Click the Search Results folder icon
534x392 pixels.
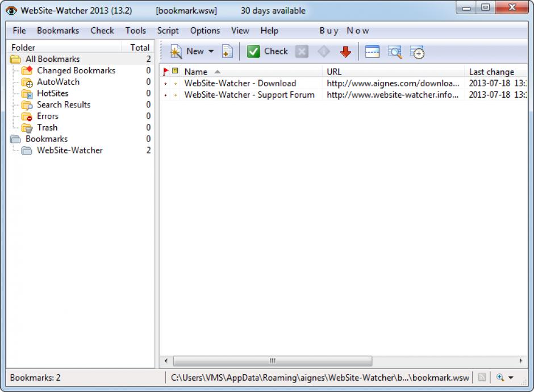pyautogui.click(x=27, y=105)
